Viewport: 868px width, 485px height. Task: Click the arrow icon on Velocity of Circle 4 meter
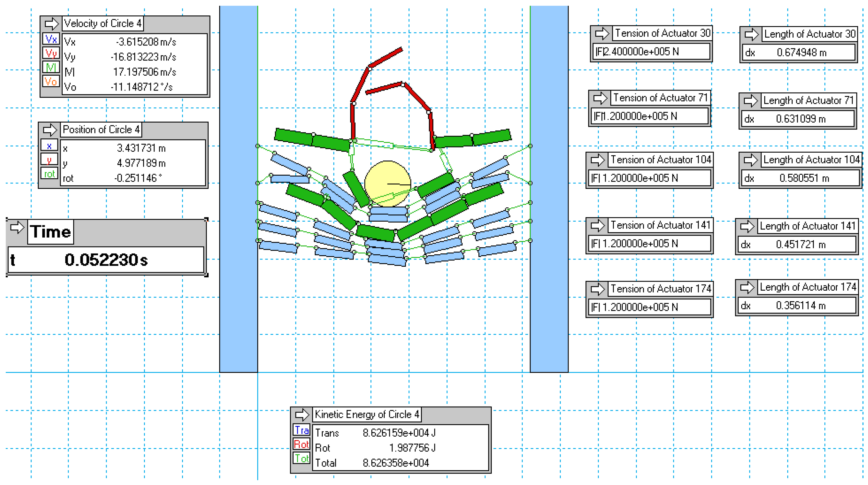click(51, 24)
